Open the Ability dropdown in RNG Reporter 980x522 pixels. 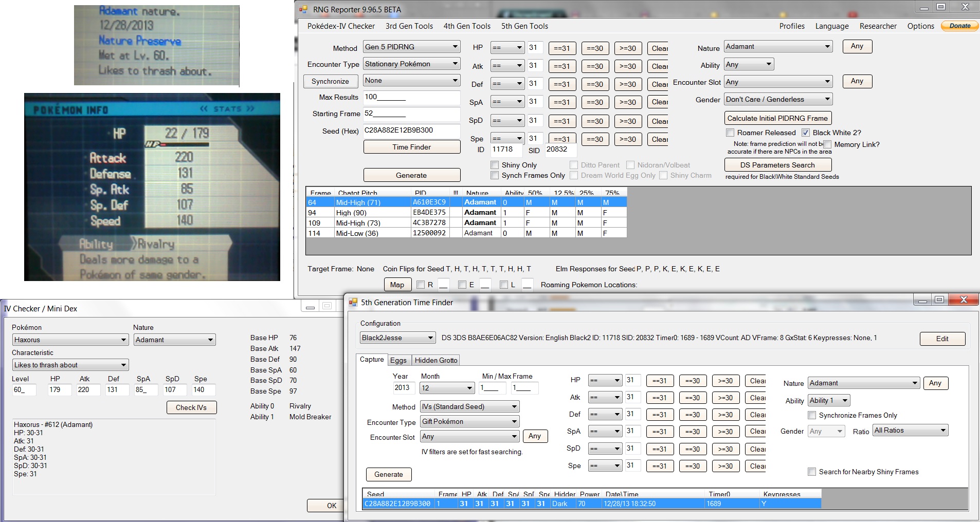749,64
